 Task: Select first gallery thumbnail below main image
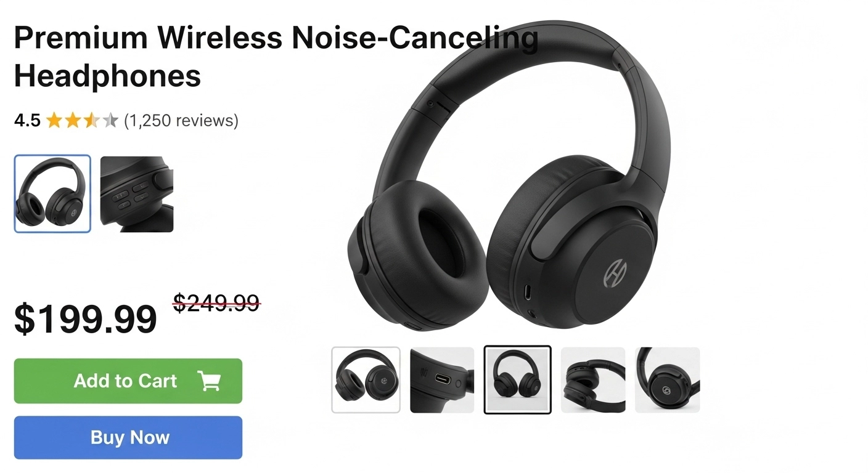(366, 380)
